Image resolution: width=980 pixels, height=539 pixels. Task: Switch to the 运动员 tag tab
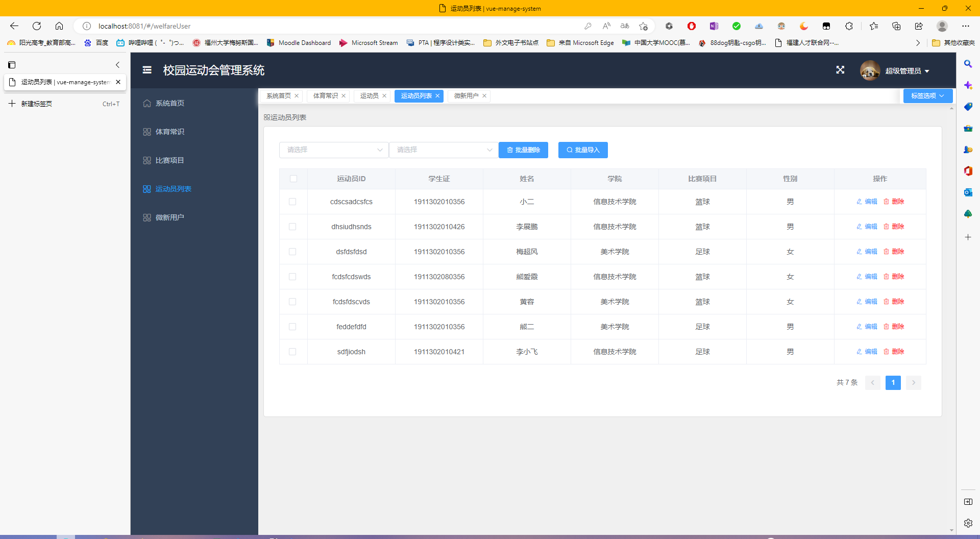click(369, 96)
